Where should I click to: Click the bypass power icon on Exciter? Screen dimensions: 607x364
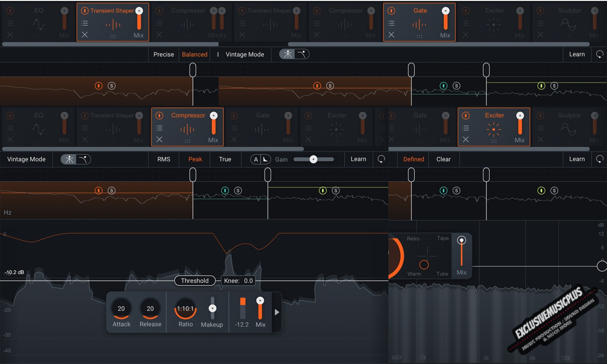tap(466, 115)
